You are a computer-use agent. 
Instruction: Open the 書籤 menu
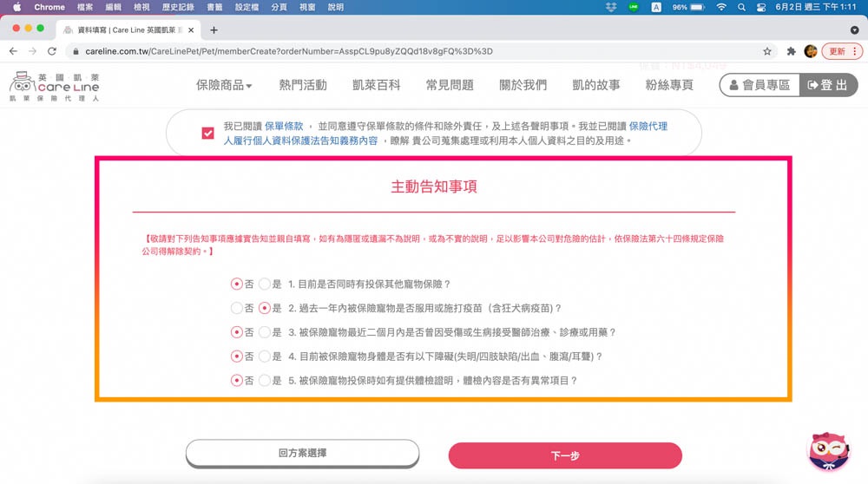click(214, 7)
